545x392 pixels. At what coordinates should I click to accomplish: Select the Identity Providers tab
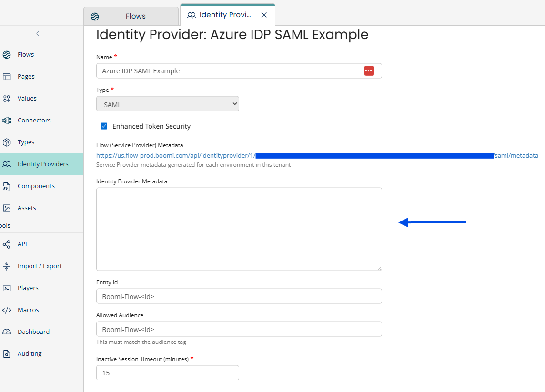click(224, 15)
